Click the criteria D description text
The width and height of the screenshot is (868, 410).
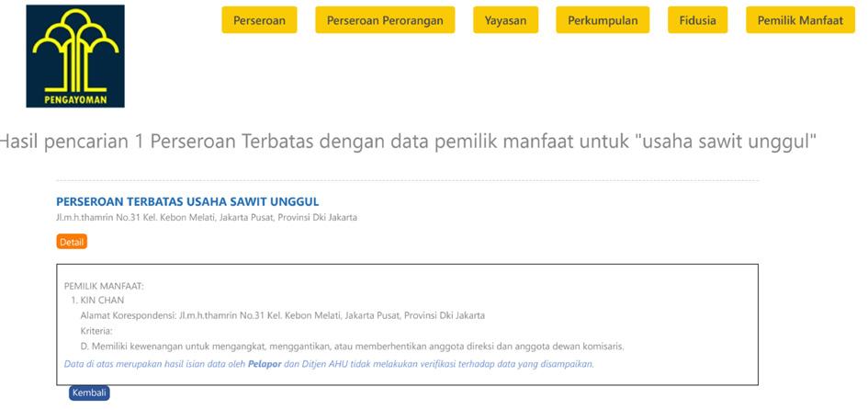(x=352, y=347)
